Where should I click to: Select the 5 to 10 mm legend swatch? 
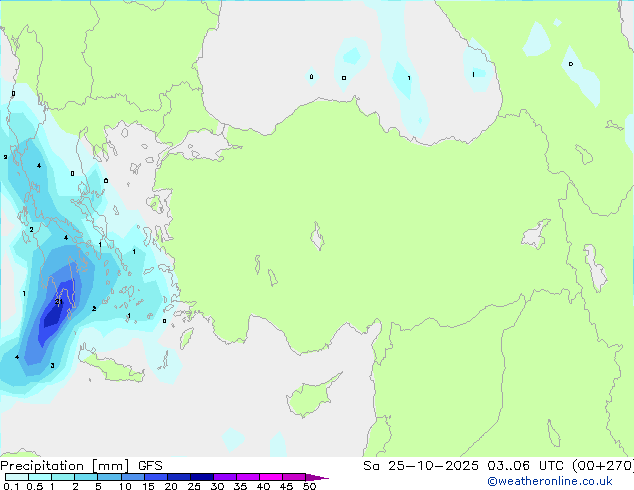(x=109, y=477)
